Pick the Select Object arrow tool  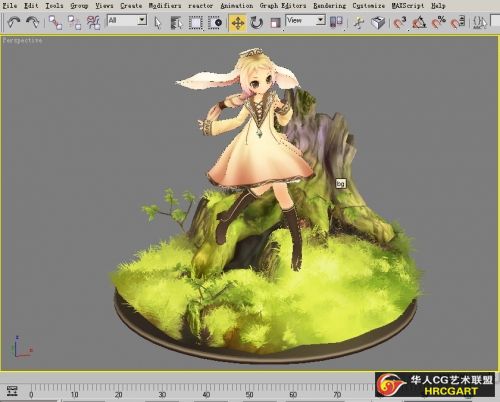[157, 23]
